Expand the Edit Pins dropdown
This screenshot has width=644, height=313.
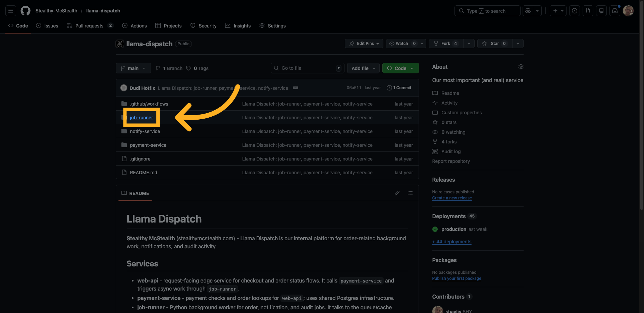pos(364,44)
